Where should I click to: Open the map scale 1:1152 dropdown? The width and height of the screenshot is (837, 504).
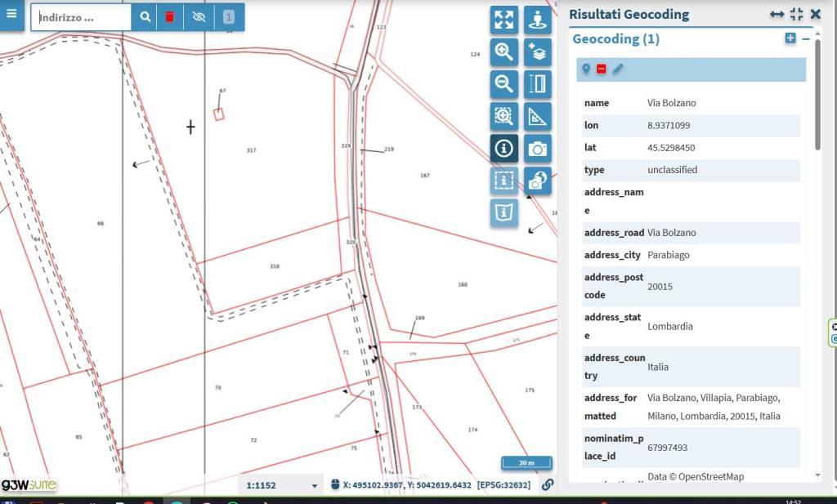click(283, 485)
